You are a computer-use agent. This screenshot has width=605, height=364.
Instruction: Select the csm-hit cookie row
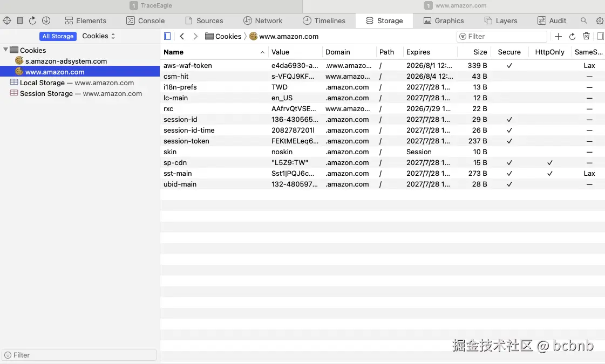point(382,77)
